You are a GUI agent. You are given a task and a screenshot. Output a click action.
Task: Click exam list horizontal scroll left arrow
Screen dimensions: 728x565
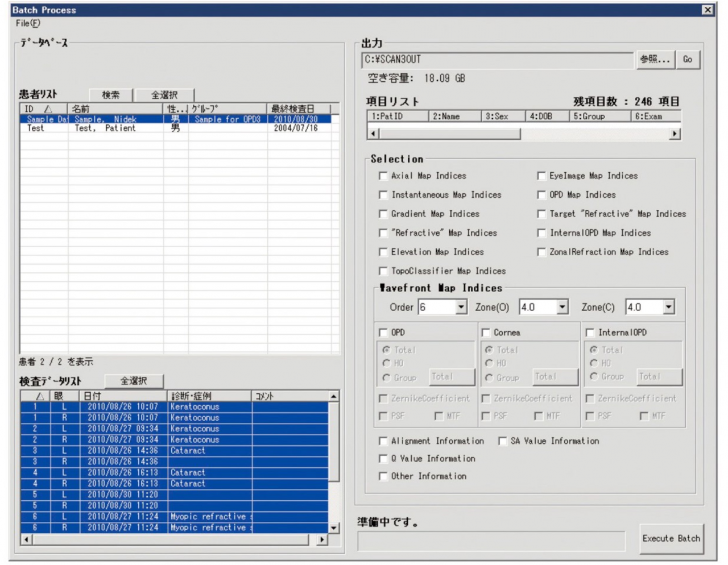(26, 539)
